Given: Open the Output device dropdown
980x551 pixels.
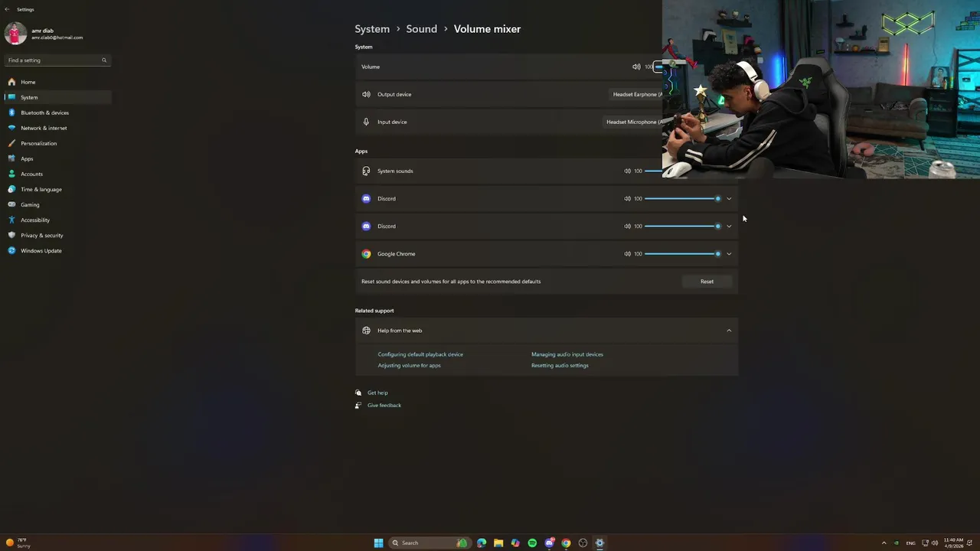Looking at the screenshot, I should pos(637,94).
